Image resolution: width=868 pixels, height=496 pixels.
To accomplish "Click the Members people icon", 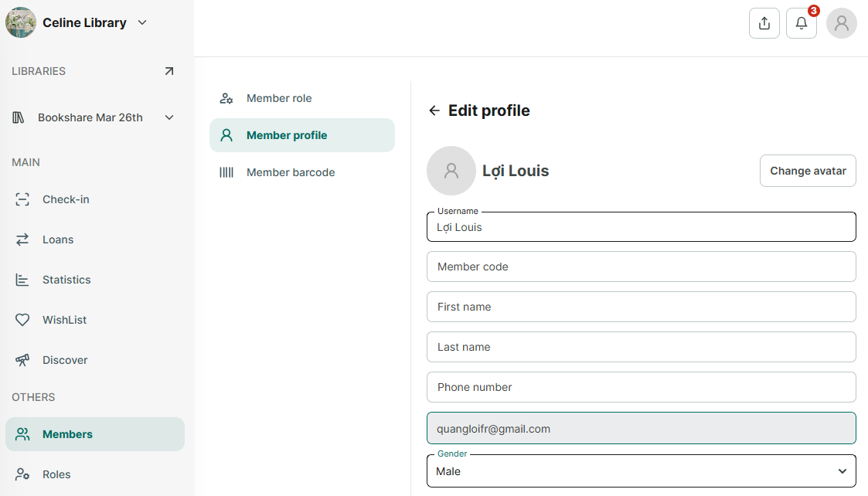I will pyautogui.click(x=22, y=434).
